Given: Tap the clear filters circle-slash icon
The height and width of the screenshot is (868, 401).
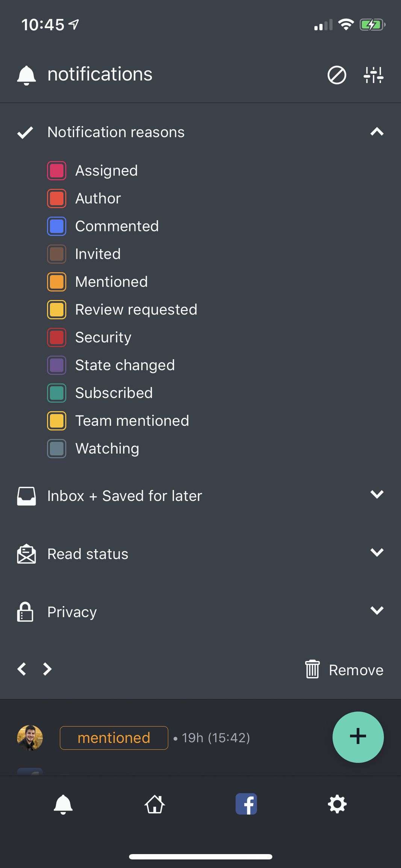Looking at the screenshot, I should [x=336, y=75].
